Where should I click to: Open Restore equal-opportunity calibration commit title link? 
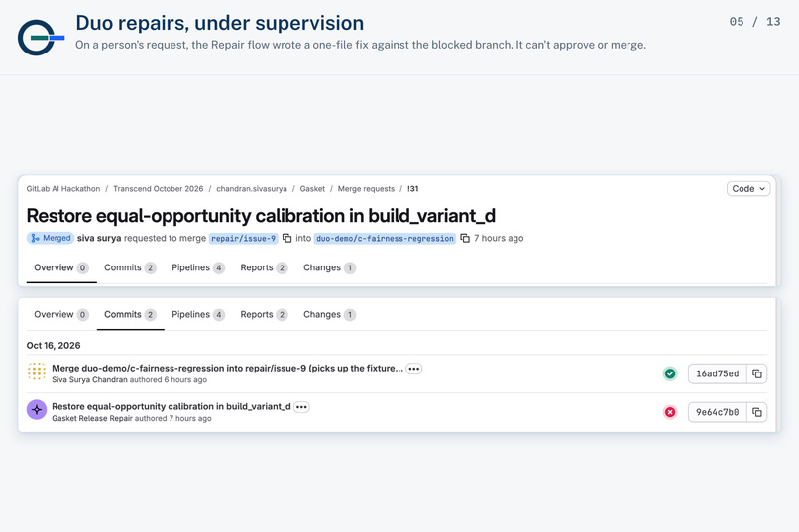click(x=171, y=407)
